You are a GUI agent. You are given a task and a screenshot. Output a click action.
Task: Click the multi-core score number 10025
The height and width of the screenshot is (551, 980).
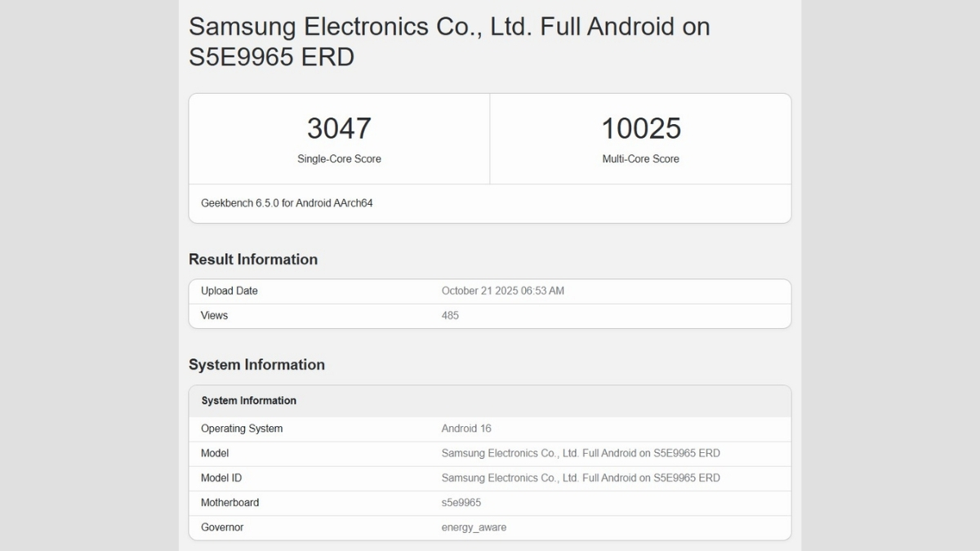(x=640, y=128)
